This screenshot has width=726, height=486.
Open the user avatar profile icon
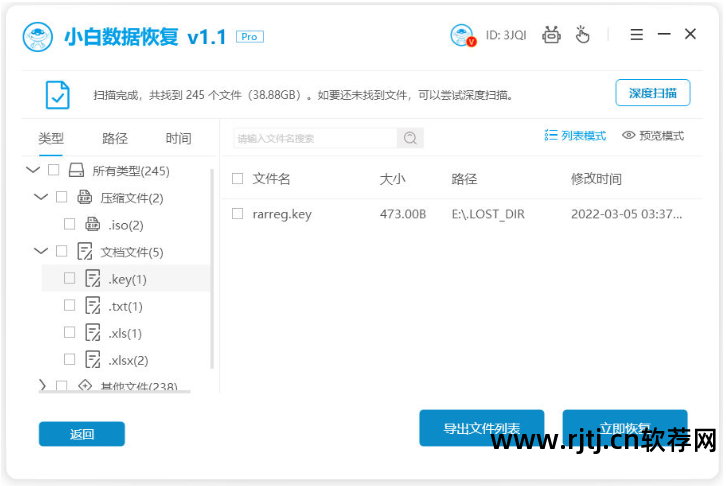tap(462, 35)
